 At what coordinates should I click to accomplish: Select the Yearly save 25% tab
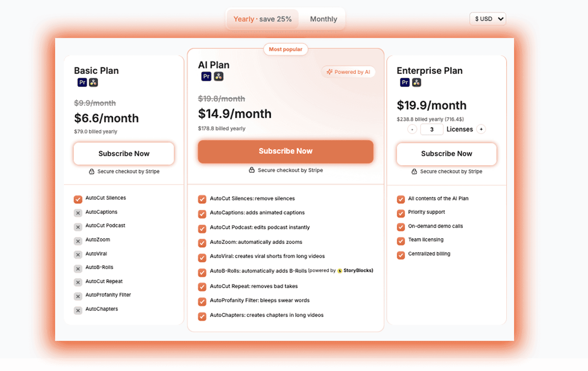tap(262, 19)
